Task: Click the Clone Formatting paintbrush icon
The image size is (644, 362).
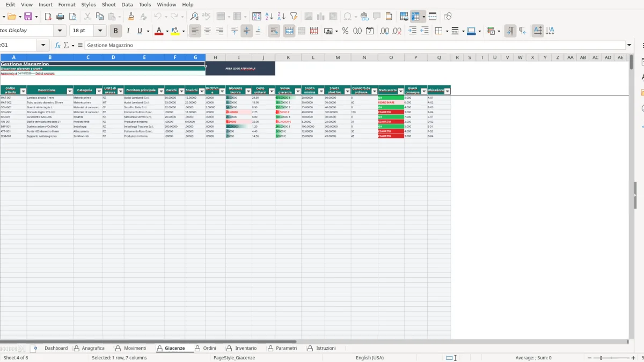Action: 130,17
